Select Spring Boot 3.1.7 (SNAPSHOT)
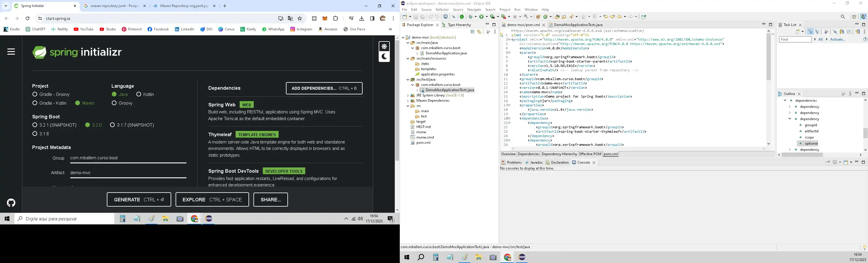 132,125
